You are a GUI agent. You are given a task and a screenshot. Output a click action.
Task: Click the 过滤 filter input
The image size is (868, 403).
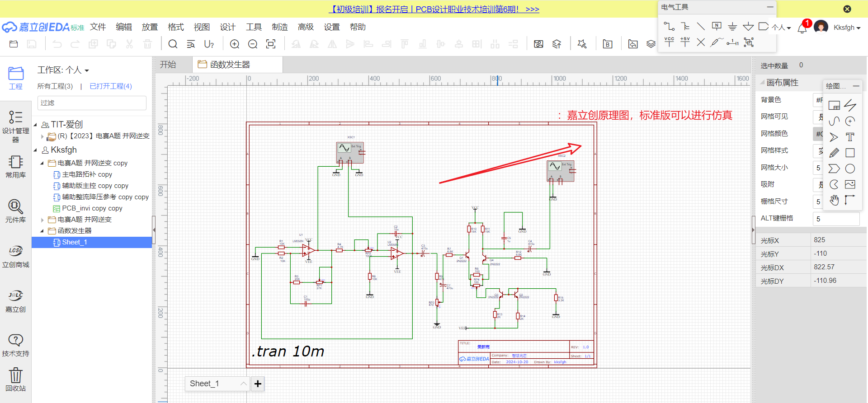92,103
